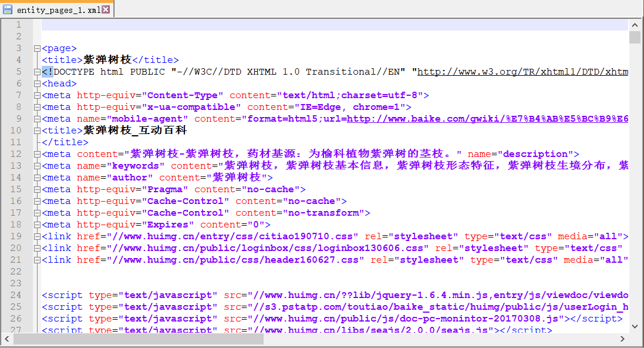Click the value "text/html;charset=utf-8"

[350, 95]
